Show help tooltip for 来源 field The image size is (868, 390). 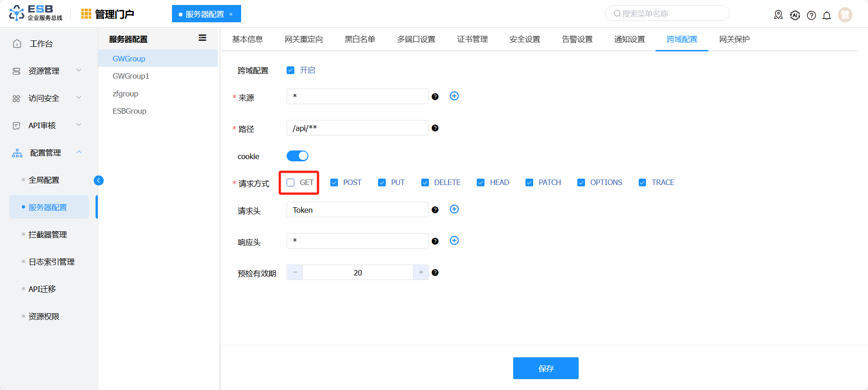pyautogui.click(x=435, y=97)
